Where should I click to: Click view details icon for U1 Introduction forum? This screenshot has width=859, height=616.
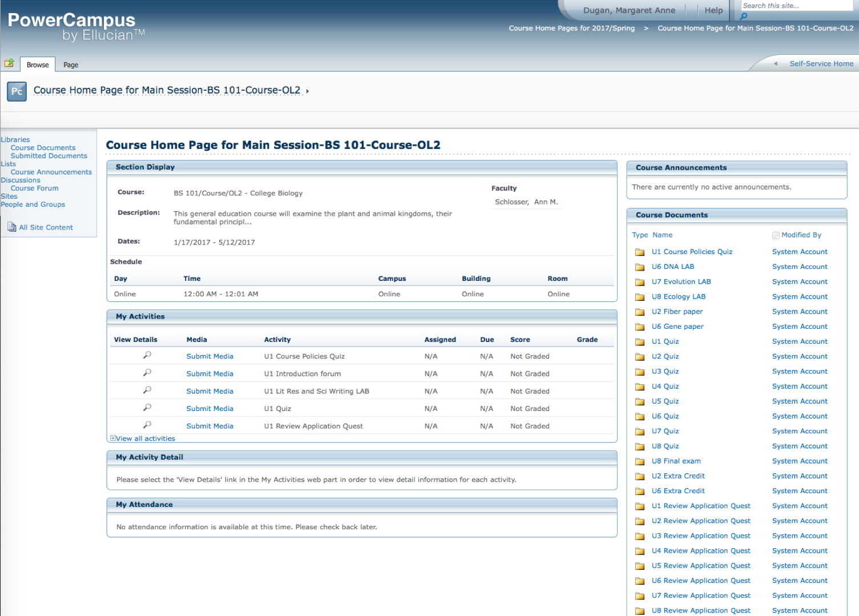[x=147, y=373]
